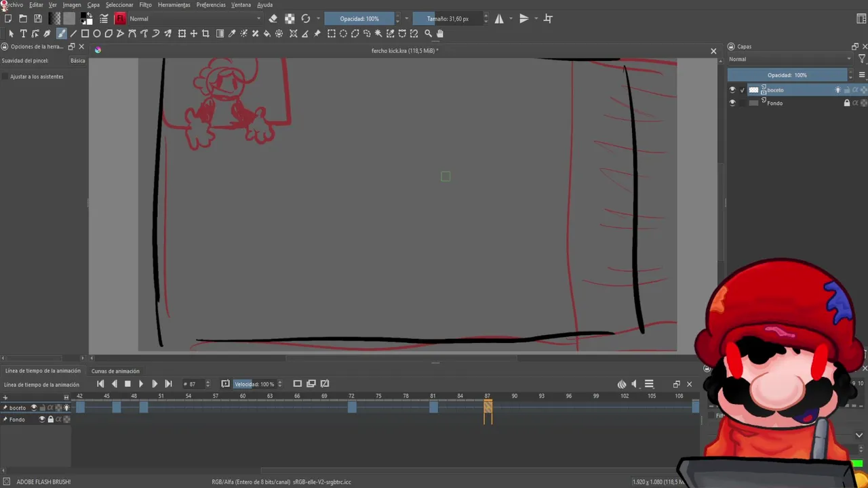Play the animation
This screenshot has width=868, height=488.
[x=141, y=384]
